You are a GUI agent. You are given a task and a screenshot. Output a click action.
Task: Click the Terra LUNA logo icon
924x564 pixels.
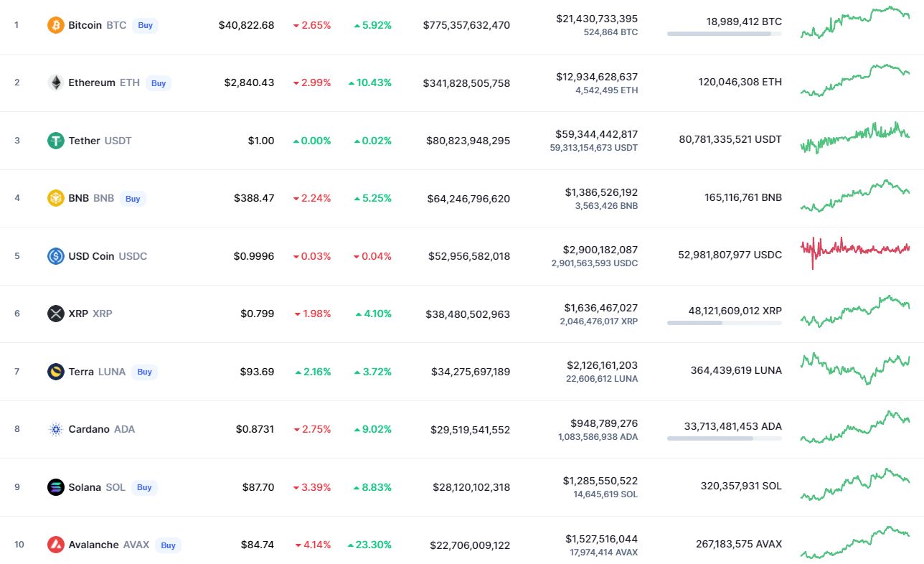[x=55, y=372]
